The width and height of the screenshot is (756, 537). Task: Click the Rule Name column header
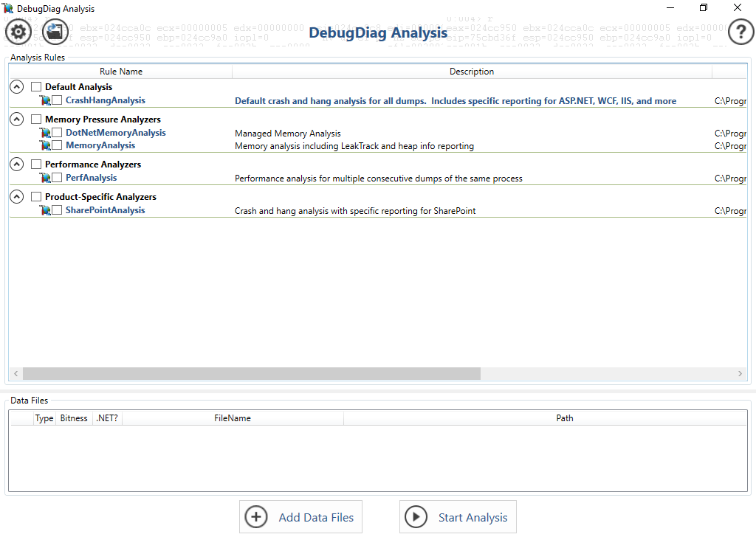click(x=121, y=72)
